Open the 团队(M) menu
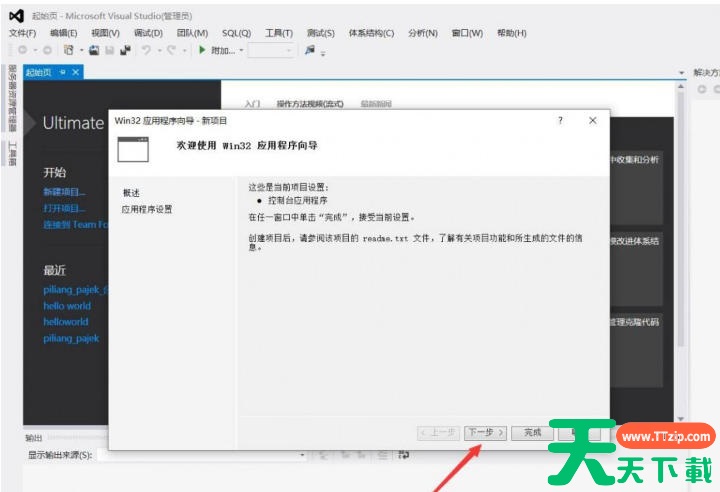 pyautogui.click(x=192, y=33)
